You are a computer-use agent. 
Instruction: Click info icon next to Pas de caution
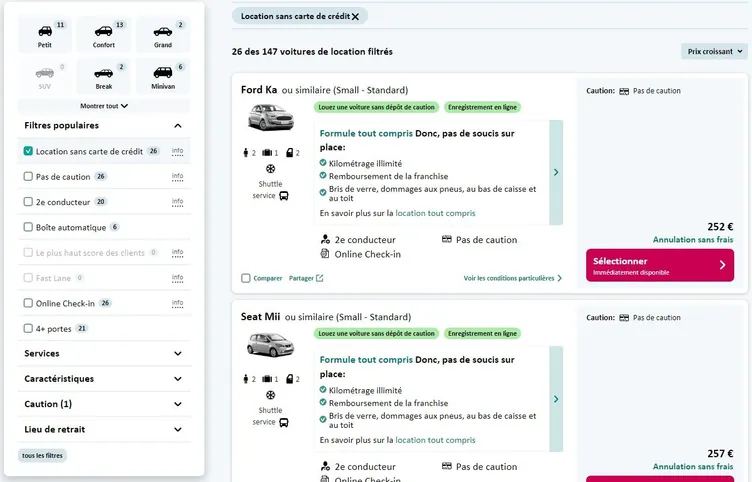coord(177,176)
